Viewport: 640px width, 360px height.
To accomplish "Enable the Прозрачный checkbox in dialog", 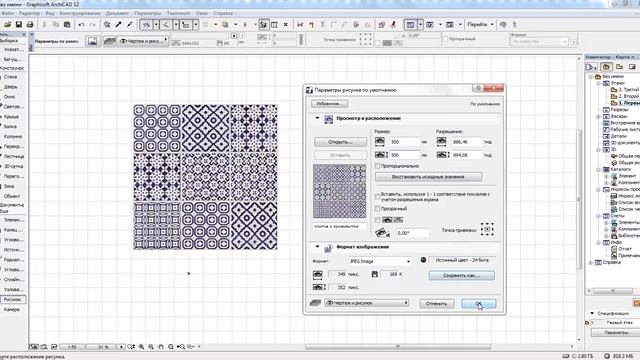I will tap(378, 209).
